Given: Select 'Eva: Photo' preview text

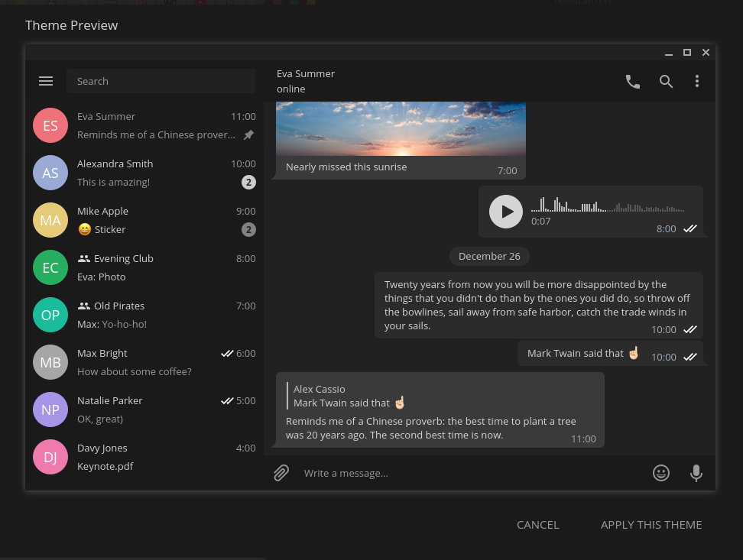Looking at the screenshot, I should tap(102, 277).
